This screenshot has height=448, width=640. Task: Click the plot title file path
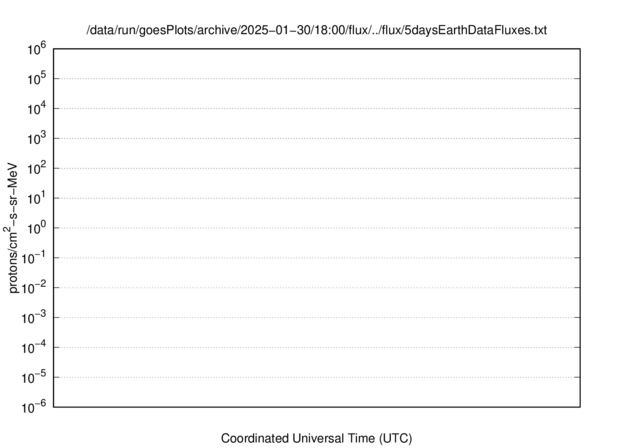point(316,30)
